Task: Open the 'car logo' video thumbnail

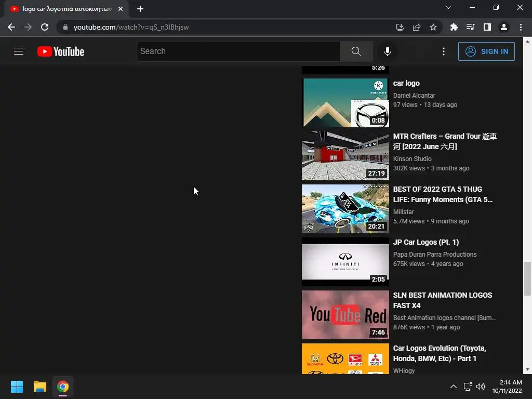Action: point(345,103)
